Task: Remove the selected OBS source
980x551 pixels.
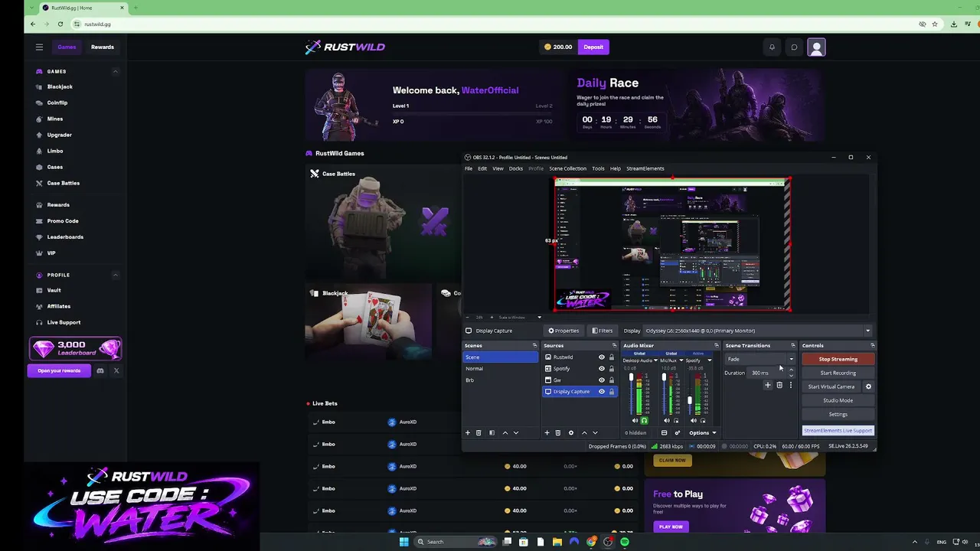Action: coord(557,433)
